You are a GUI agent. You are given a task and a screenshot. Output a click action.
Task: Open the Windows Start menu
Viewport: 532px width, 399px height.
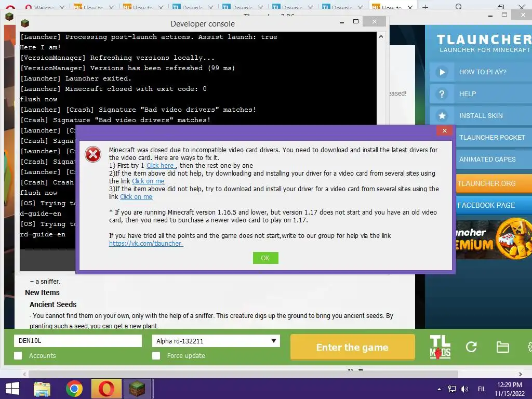(12, 389)
